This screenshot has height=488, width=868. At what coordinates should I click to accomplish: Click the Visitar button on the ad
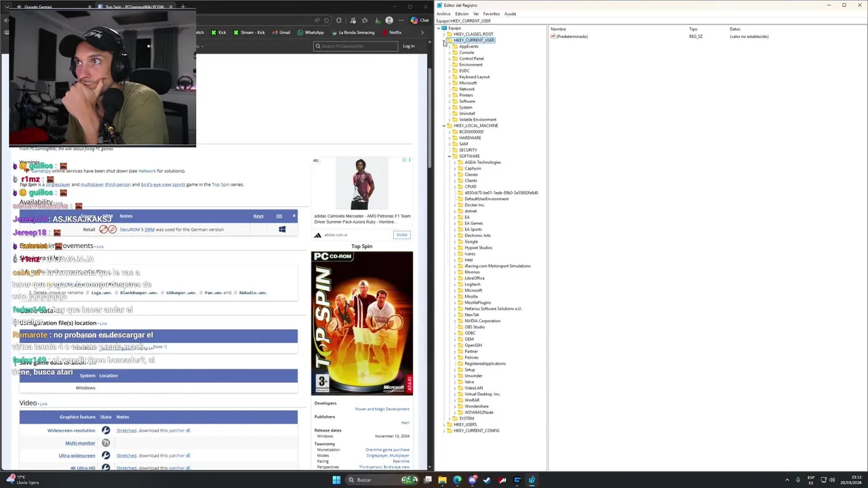(x=401, y=235)
